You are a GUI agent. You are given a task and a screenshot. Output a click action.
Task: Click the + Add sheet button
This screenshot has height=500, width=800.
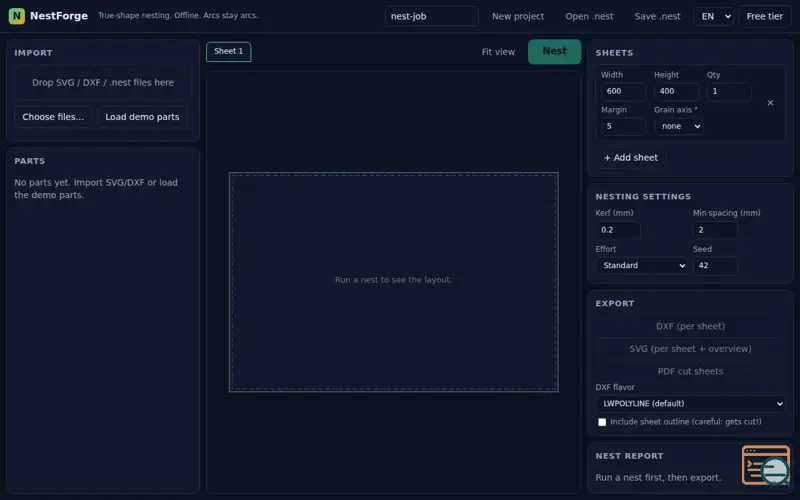click(631, 158)
